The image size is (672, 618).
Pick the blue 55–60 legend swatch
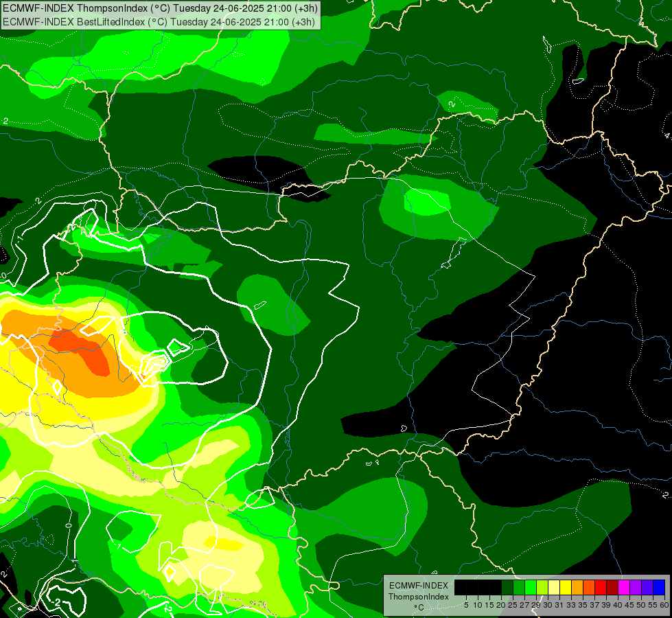pyautogui.click(x=659, y=587)
